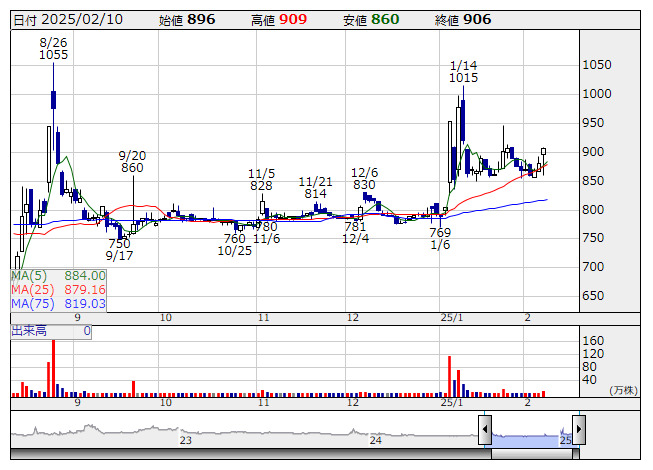
Task: Click the 650 price axis label
Action: click(593, 296)
